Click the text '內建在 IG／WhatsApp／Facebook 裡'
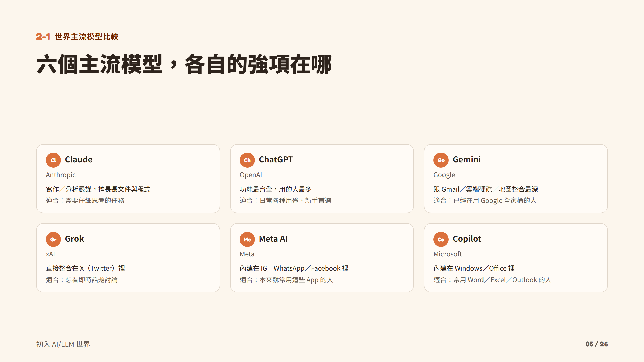 [294, 268]
